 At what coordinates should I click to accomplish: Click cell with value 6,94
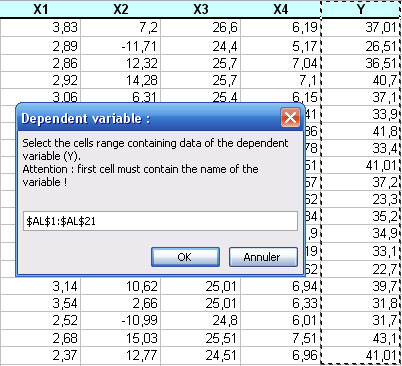click(x=281, y=286)
